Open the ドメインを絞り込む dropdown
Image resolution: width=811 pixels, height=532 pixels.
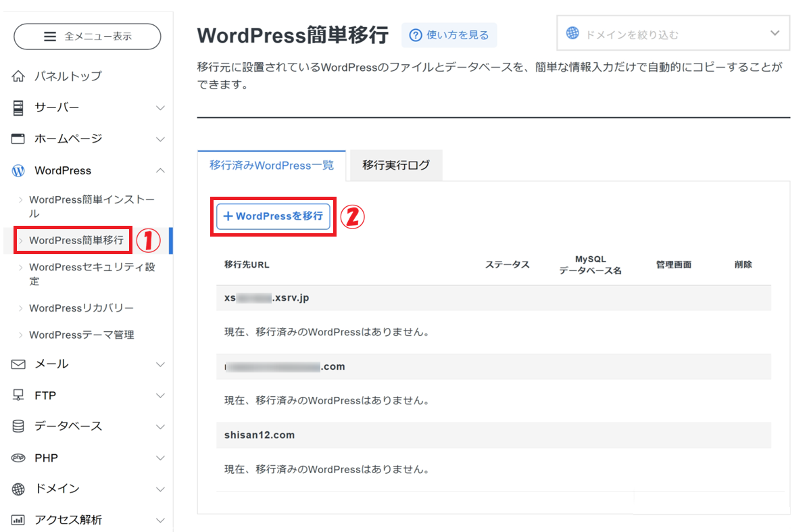(x=672, y=34)
